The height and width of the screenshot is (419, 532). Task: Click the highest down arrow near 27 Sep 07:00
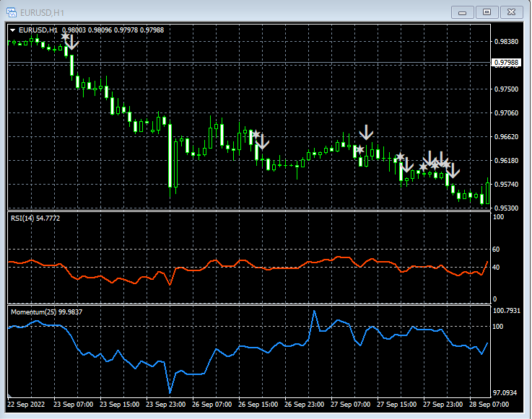pos(367,132)
